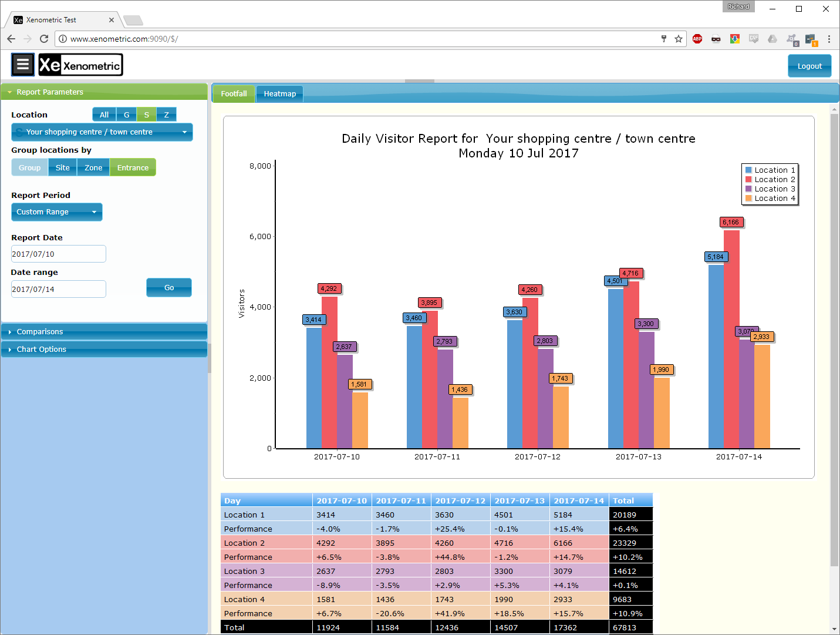Click the 5,184 bar value label
Viewport: 840px width, 635px height.
716,257
